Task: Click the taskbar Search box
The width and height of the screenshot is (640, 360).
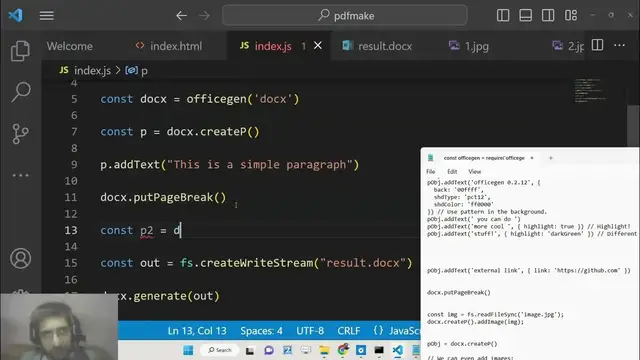Action: 220,350
